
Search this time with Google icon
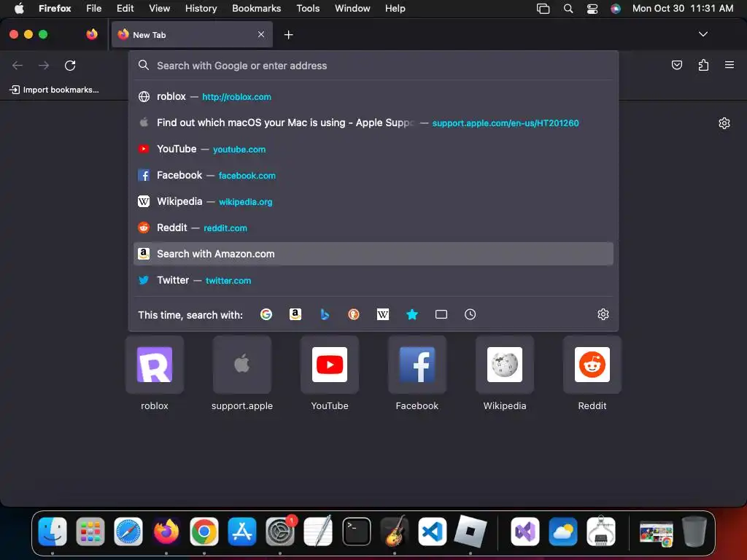[266, 314]
